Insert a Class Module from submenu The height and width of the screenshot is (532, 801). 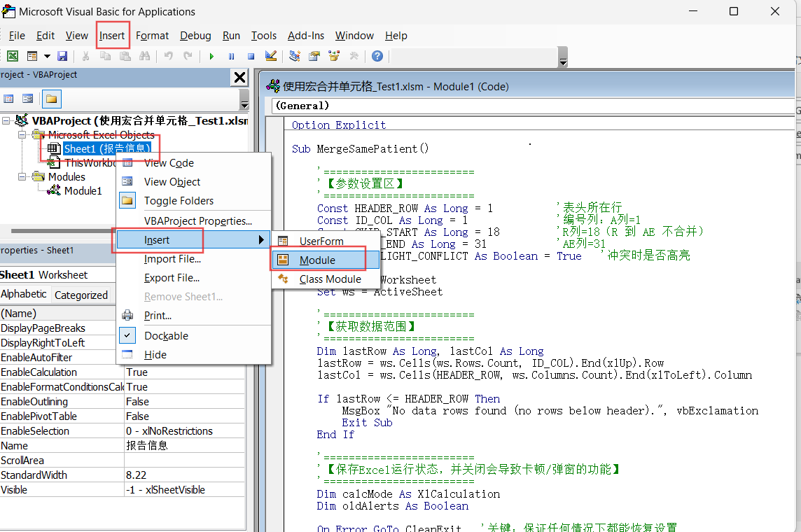click(326, 279)
